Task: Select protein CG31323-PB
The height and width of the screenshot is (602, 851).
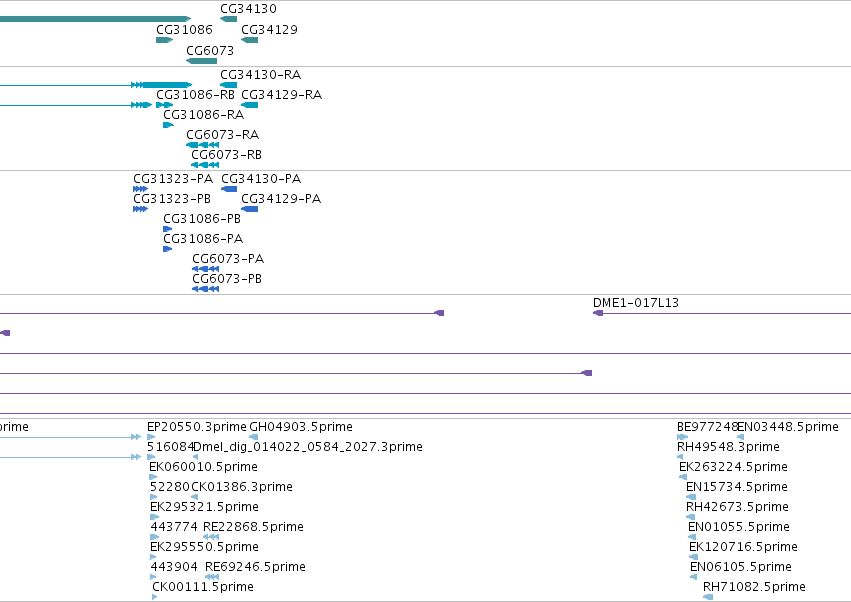Action: 141,209
